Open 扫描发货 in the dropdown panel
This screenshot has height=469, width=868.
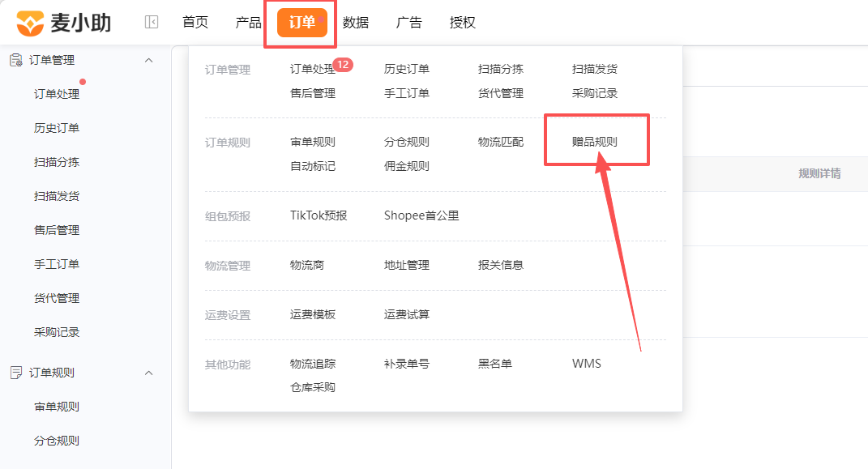[x=595, y=69]
